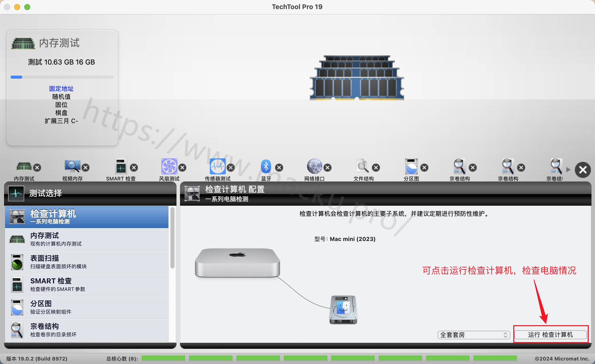595x364 pixels.
Task: Show more queued tests via arrow
Action: point(568,170)
